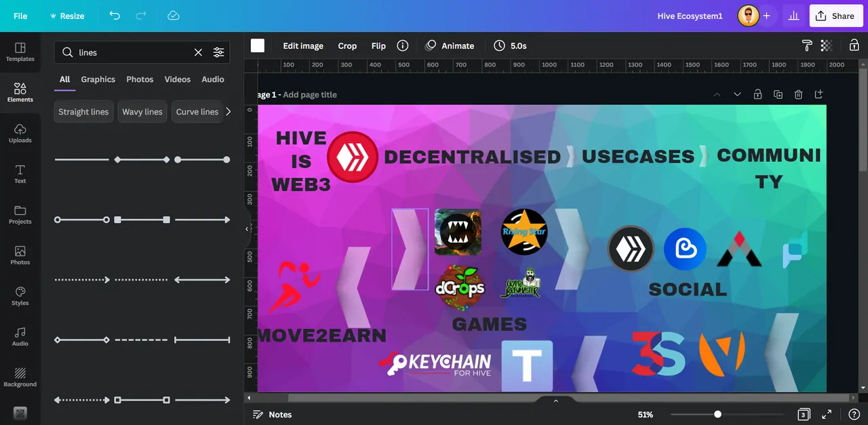Click Edit image button
The width and height of the screenshot is (868, 425).
tap(303, 45)
